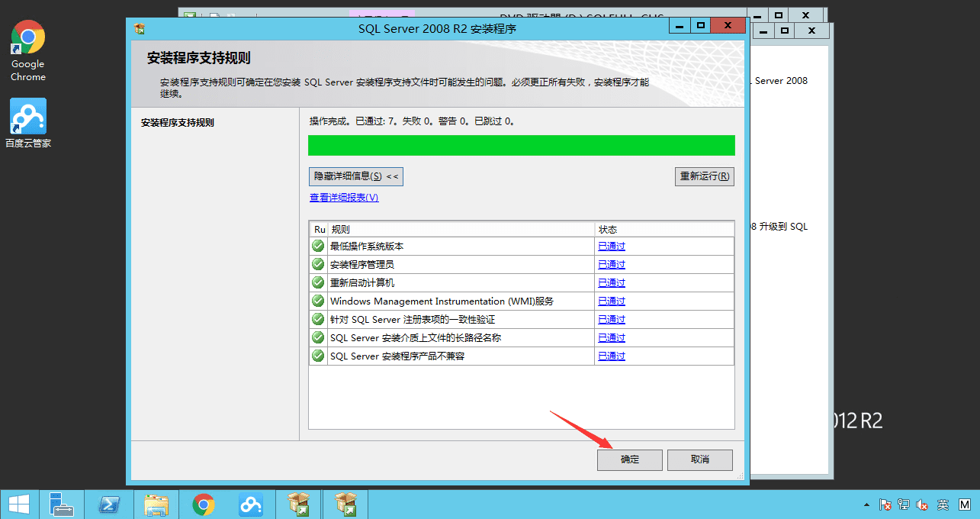Click the muted volume icon in system tray

(921, 504)
